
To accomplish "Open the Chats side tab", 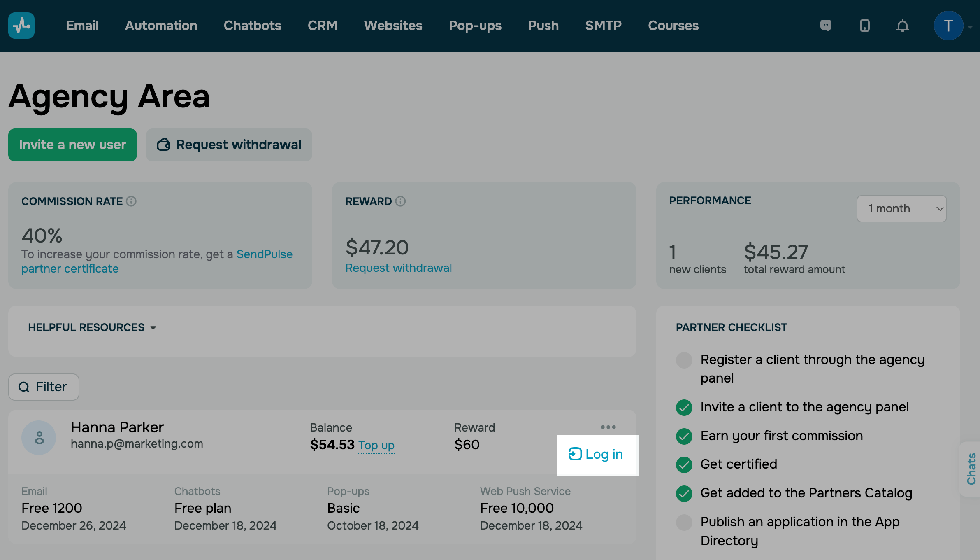I will pos(971,469).
